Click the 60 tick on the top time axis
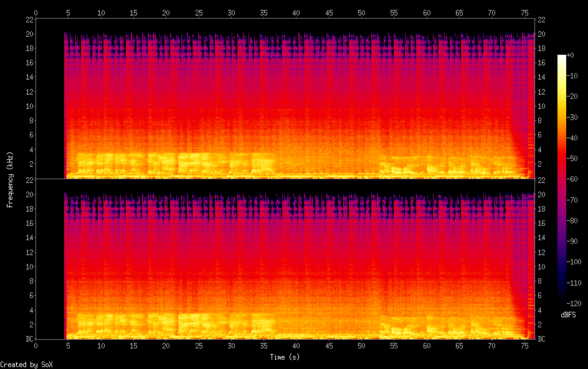This screenshot has width=588, height=369. [426, 12]
